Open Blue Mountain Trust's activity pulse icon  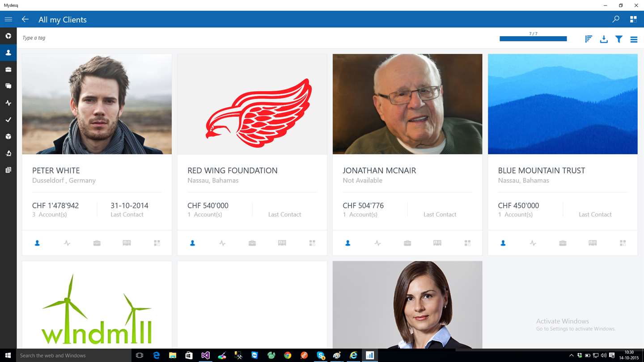(x=533, y=243)
